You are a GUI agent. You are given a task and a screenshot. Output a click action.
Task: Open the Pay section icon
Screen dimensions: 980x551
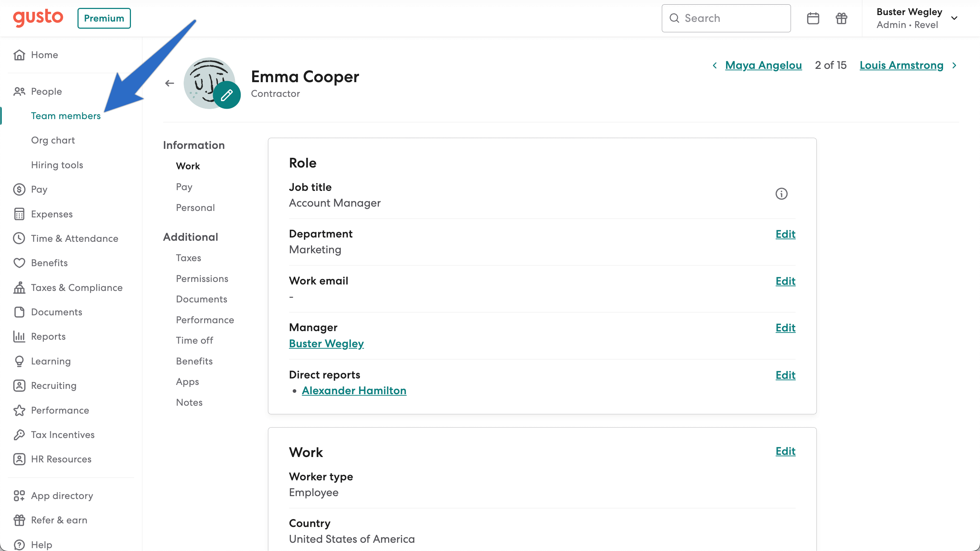[19, 189]
